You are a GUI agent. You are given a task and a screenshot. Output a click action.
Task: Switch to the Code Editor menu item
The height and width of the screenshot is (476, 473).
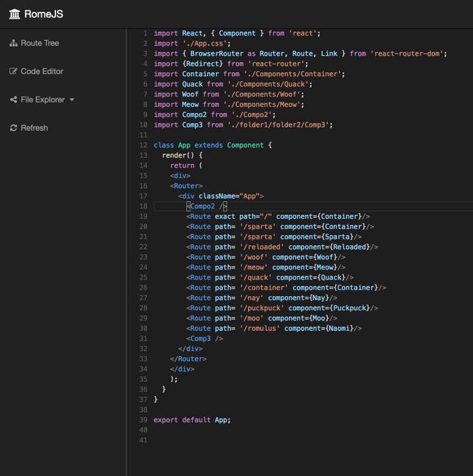tap(42, 71)
